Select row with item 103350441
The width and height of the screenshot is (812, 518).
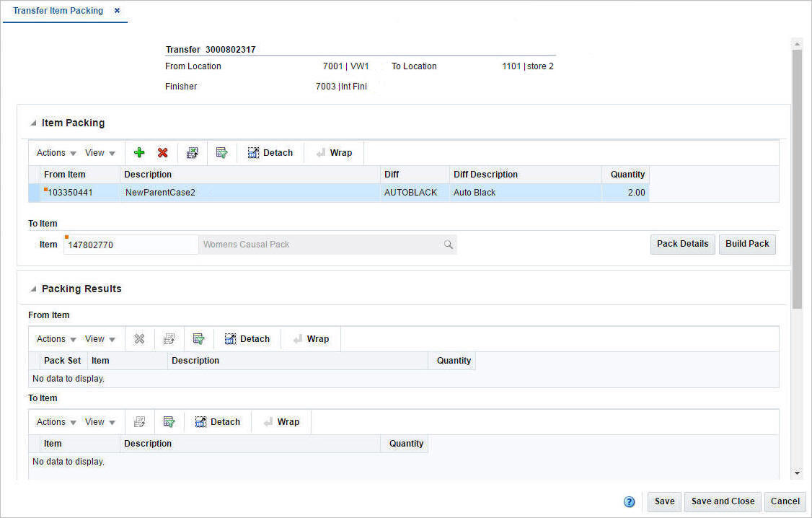pyautogui.click(x=339, y=193)
